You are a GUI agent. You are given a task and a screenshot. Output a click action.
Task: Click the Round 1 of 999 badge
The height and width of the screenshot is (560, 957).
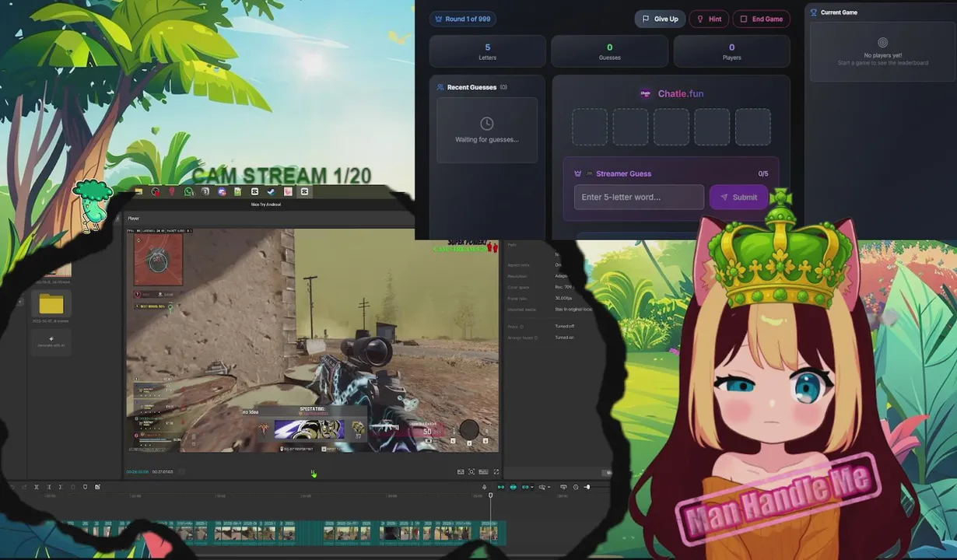463,19
